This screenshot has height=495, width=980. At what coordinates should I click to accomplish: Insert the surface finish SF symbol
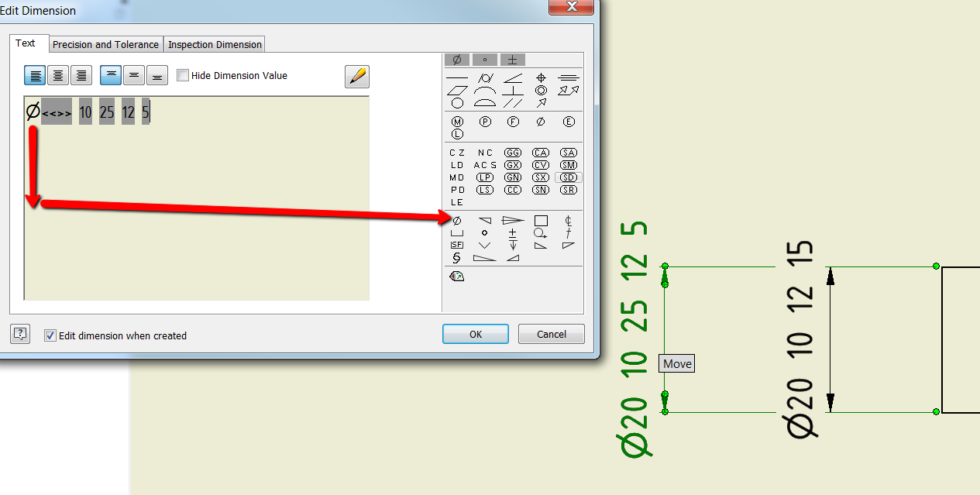tap(456, 245)
